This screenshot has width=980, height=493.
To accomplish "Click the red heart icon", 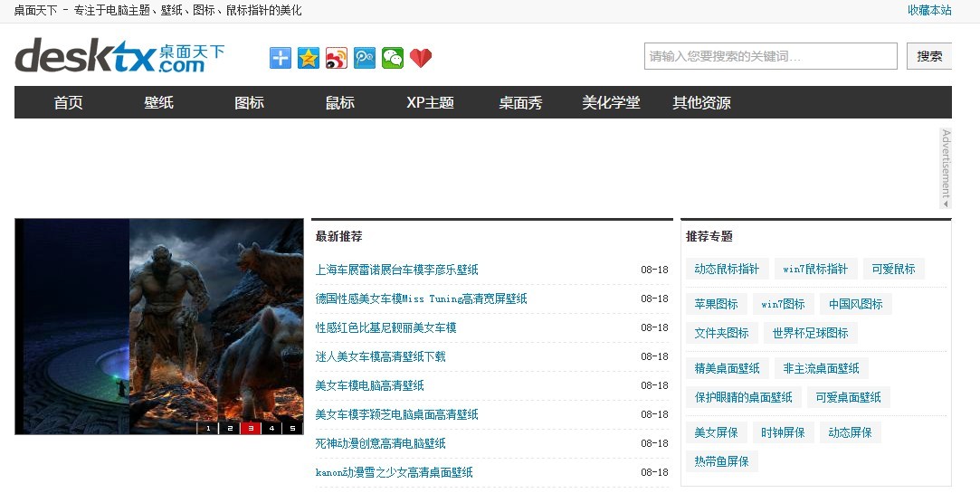I will coord(421,58).
